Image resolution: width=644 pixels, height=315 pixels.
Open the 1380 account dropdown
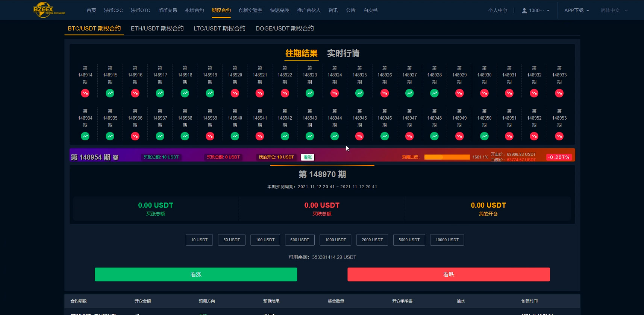tap(536, 11)
